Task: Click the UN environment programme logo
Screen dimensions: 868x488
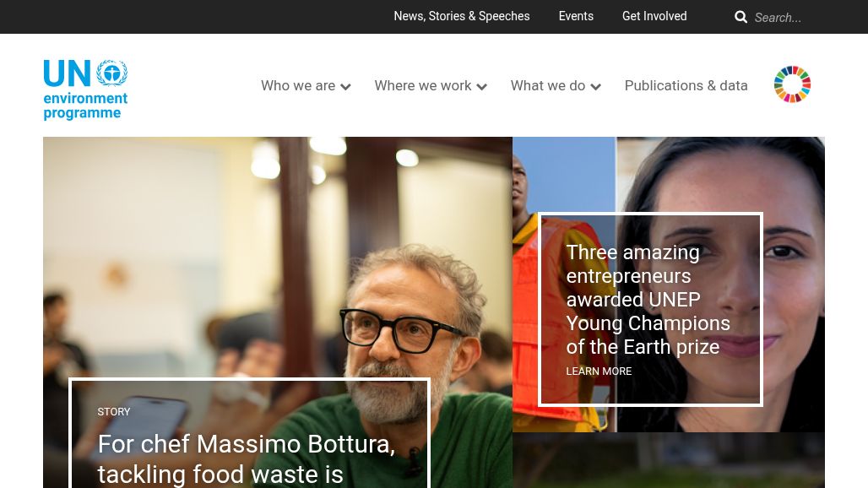Action: point(85,89)
